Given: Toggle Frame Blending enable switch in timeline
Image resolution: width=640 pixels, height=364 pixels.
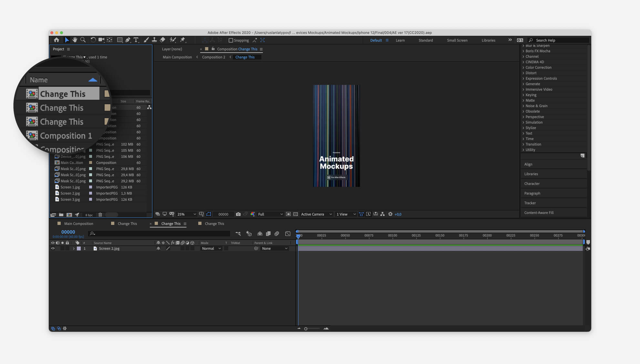Looking at the screenshot, I should pos(268,234).
